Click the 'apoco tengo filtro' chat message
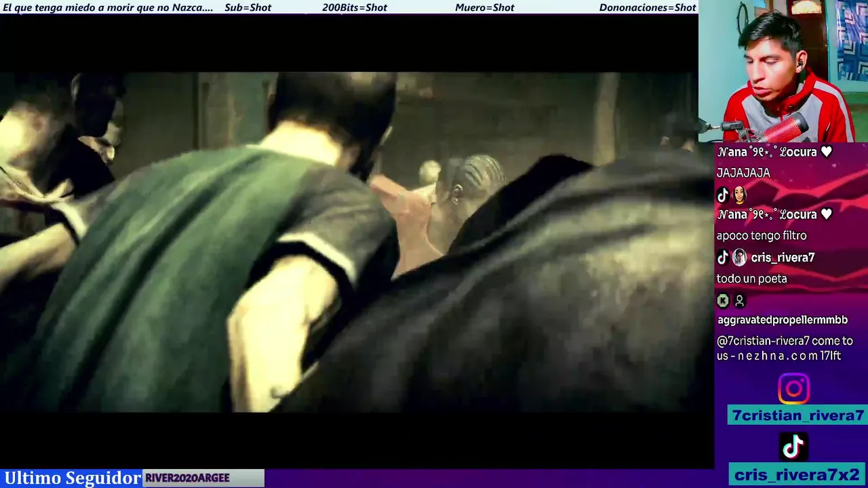Screen dimensions: 868x488 (762, 236)
